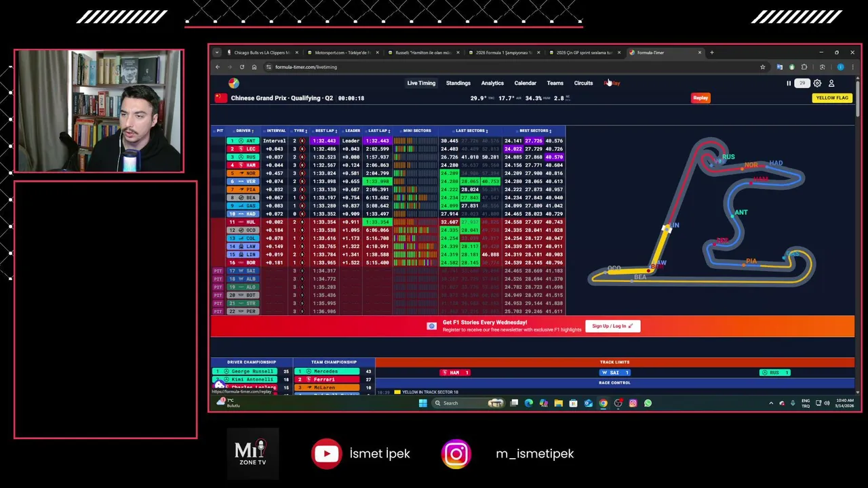This screenshot has width=868, height=488.
Task: Open the Live Timing menu item
Action: (x=421, y=83)
